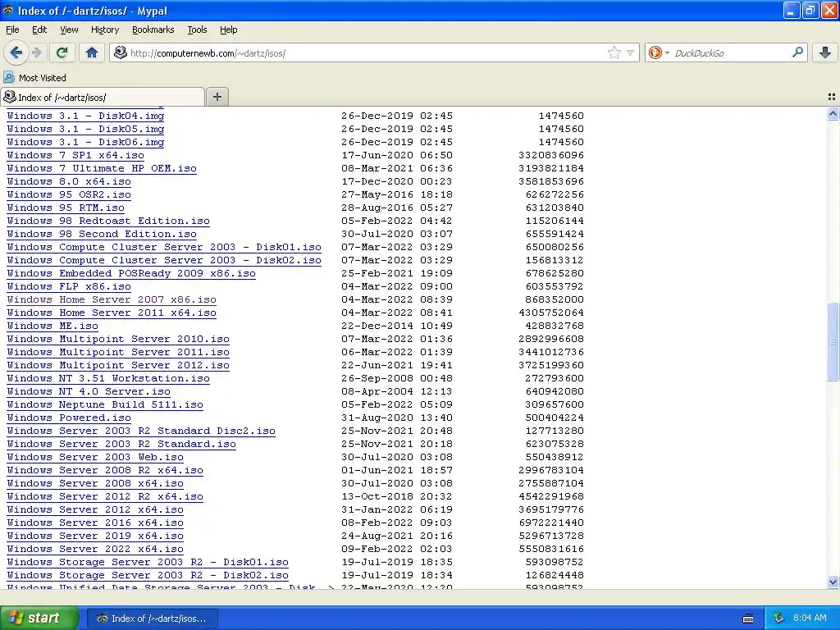This screenshot has height=630, width=840.
Task: Click Windows Neptune Build 5111.iso
Action: coord(105,404)
